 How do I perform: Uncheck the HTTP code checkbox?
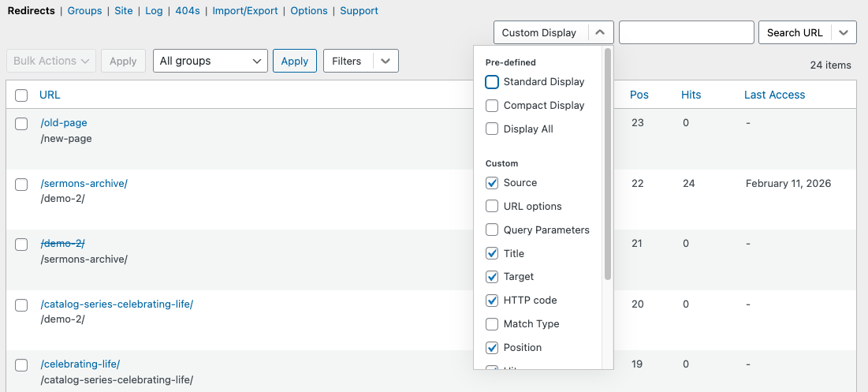coord(492,301)
